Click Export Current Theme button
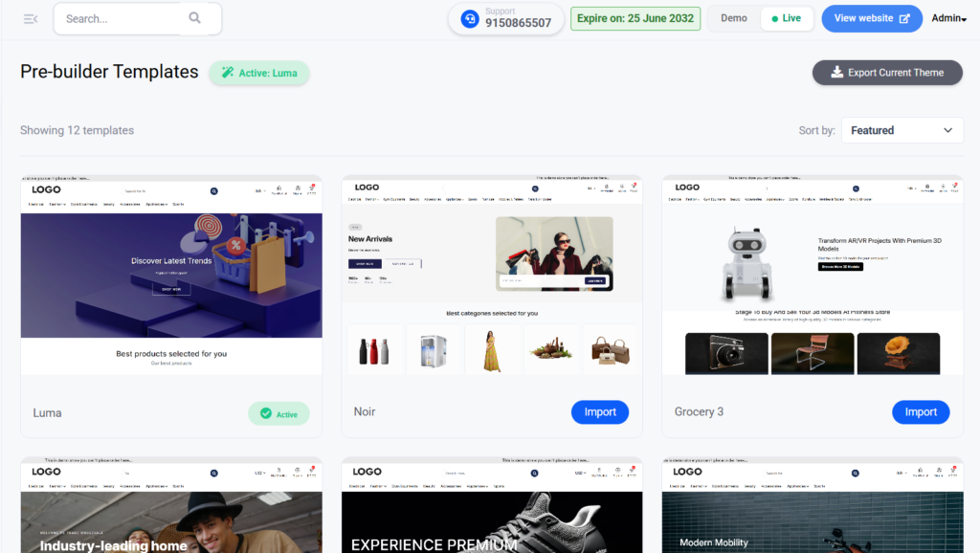This screenshot has height=553, width=980. (x=887, y=73)
